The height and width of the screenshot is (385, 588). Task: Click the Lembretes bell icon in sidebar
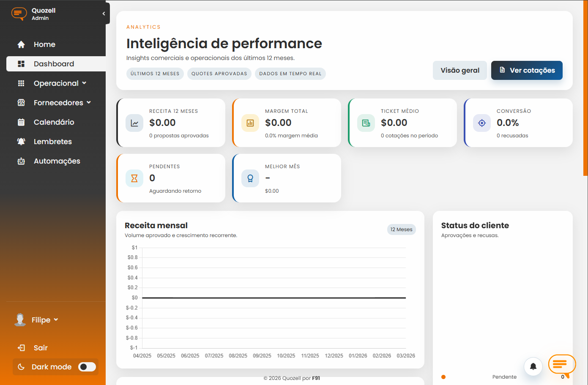pos(20,142)
